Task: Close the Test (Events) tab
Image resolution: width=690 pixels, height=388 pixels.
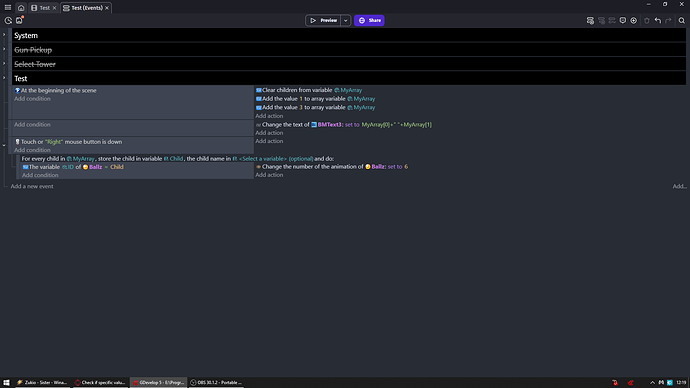Action: (x=107, y=8)
